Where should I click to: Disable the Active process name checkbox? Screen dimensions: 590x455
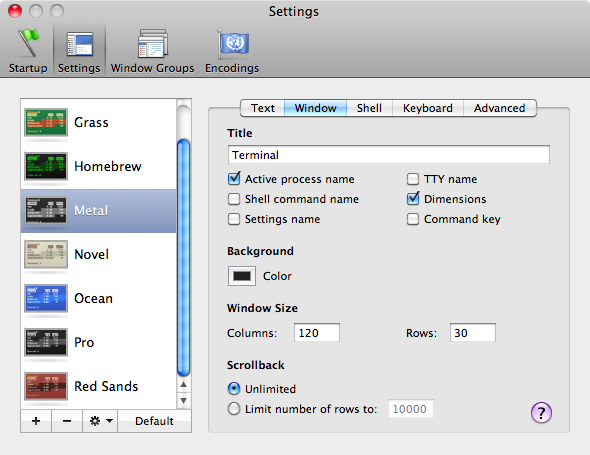234,179
